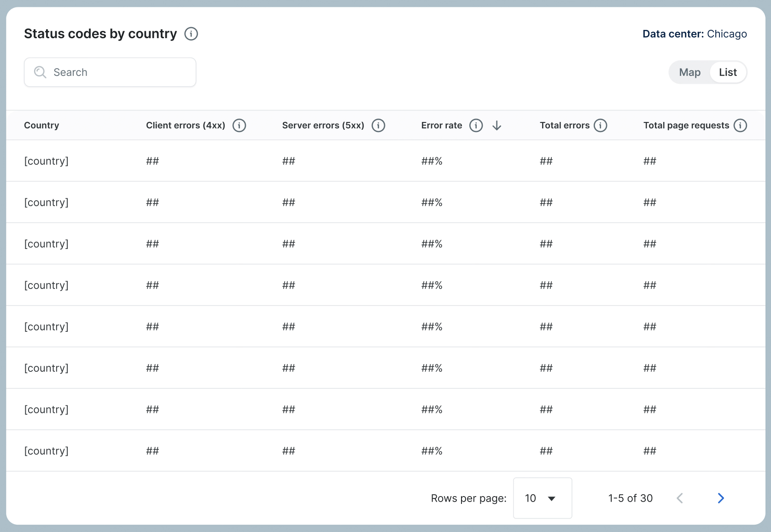Click Total page requests info icon

(x=740, y=126)
